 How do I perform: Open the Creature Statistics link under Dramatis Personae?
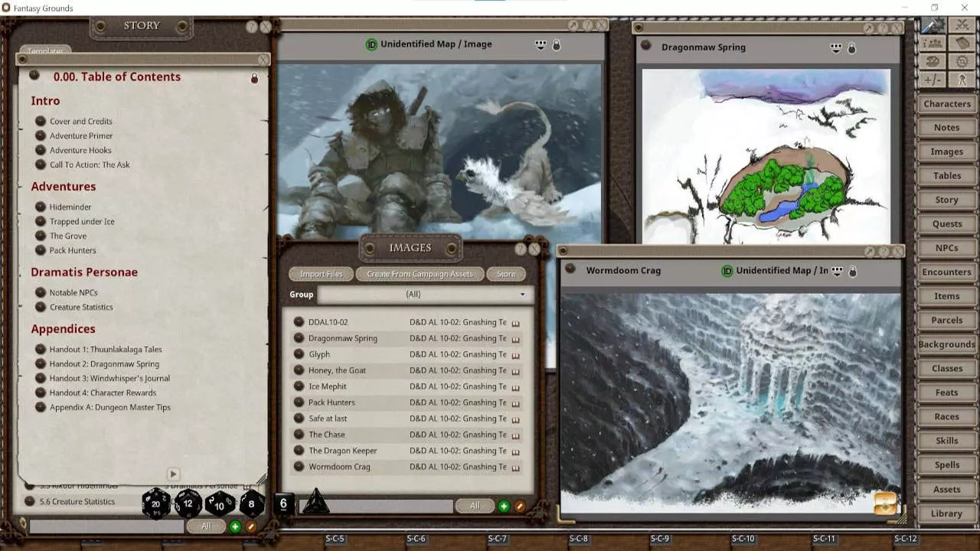81,307
